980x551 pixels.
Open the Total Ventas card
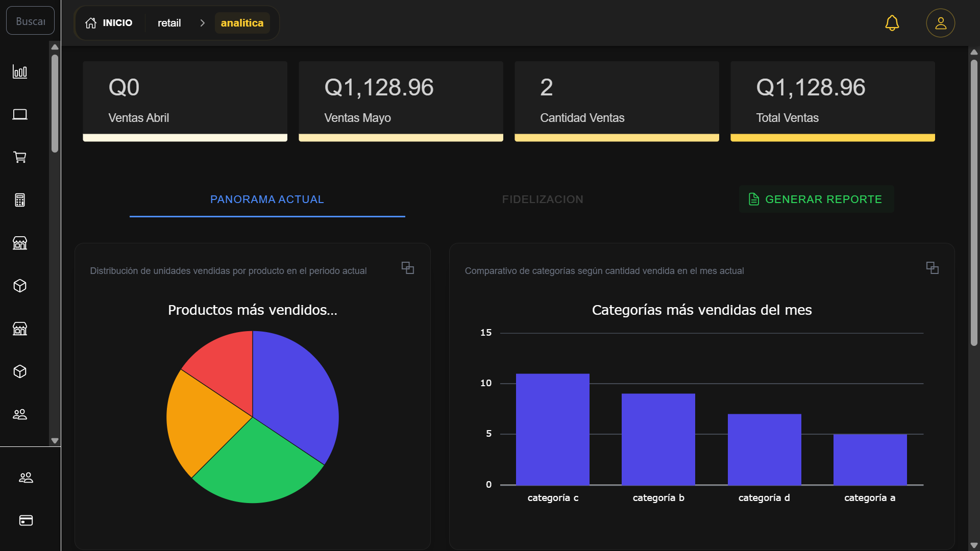coord(832,101)
